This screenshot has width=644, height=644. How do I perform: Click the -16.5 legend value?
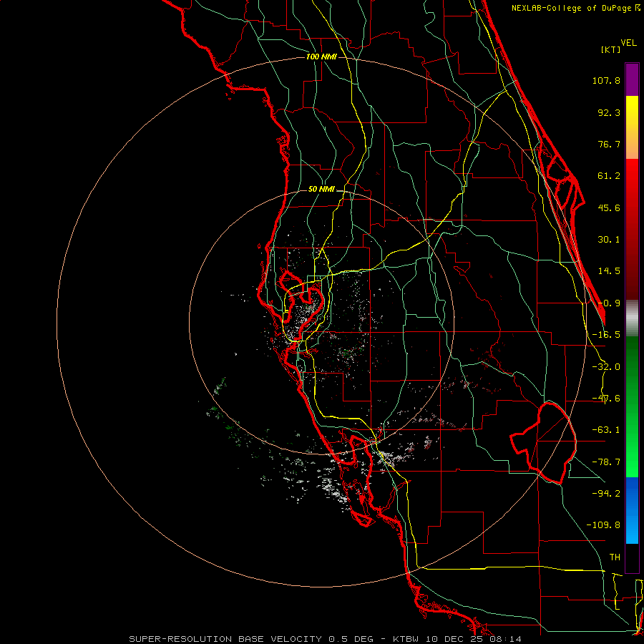(x=606, y=335)
